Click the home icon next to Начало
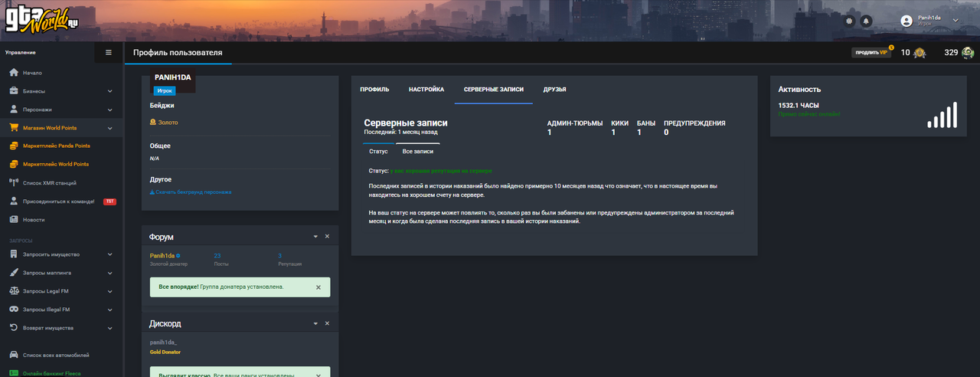The height and width of the screenshot is (377, 980). (x=14, y=73)
